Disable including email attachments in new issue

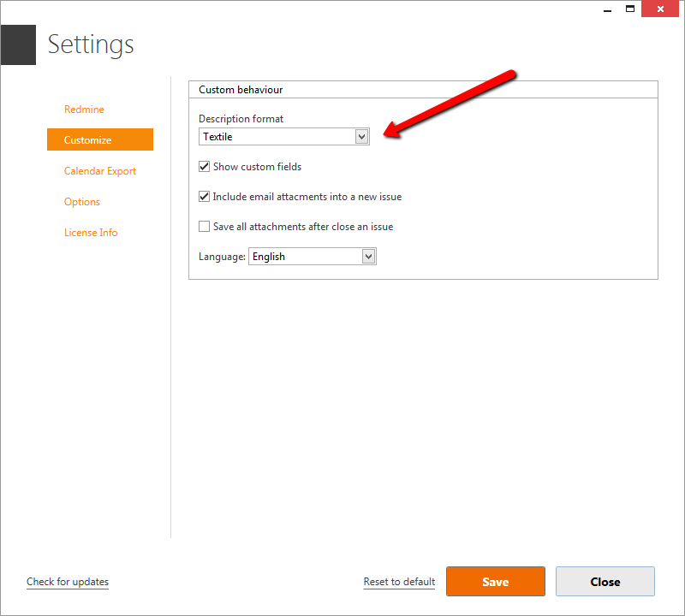coord(205,197)
